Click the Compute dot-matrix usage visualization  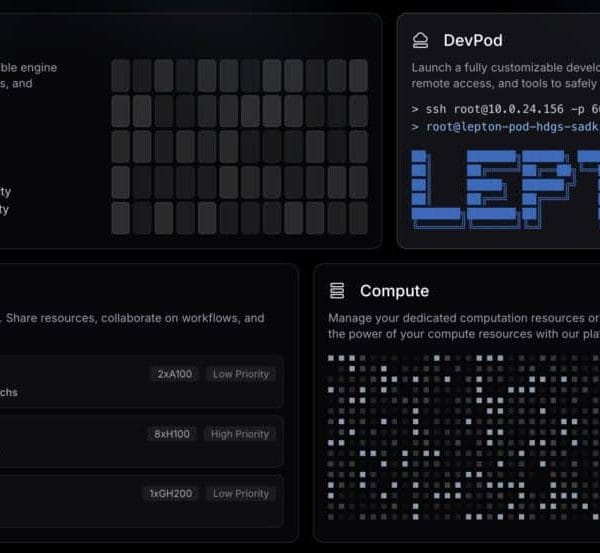(x=464, y=437)
